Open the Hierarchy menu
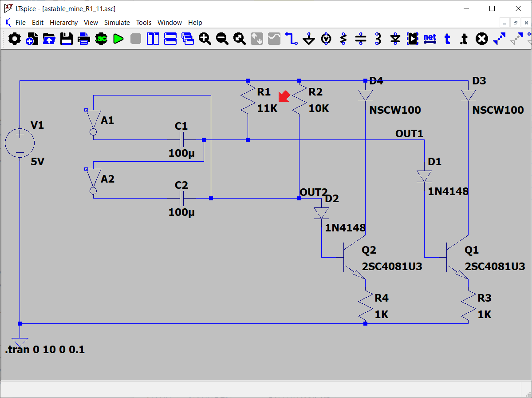Image resolution: width=532 pixels, height=398 pixels. point(63,23)
